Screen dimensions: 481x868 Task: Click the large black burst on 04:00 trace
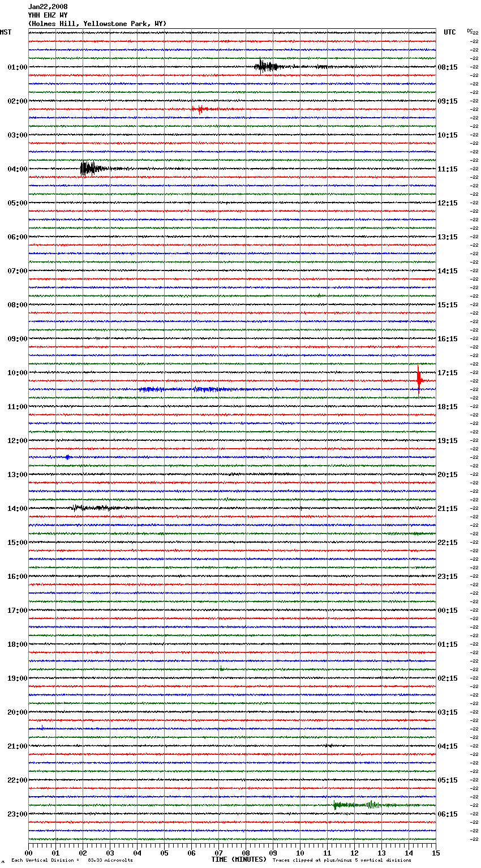pyautogui.click(x=92, y=169)
